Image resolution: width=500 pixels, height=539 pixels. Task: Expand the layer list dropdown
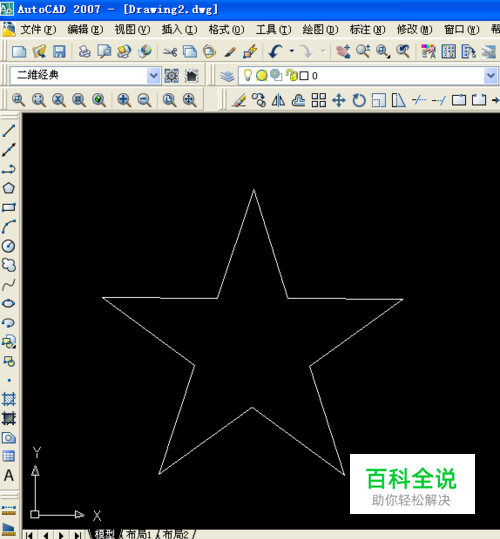coord(490,76)
